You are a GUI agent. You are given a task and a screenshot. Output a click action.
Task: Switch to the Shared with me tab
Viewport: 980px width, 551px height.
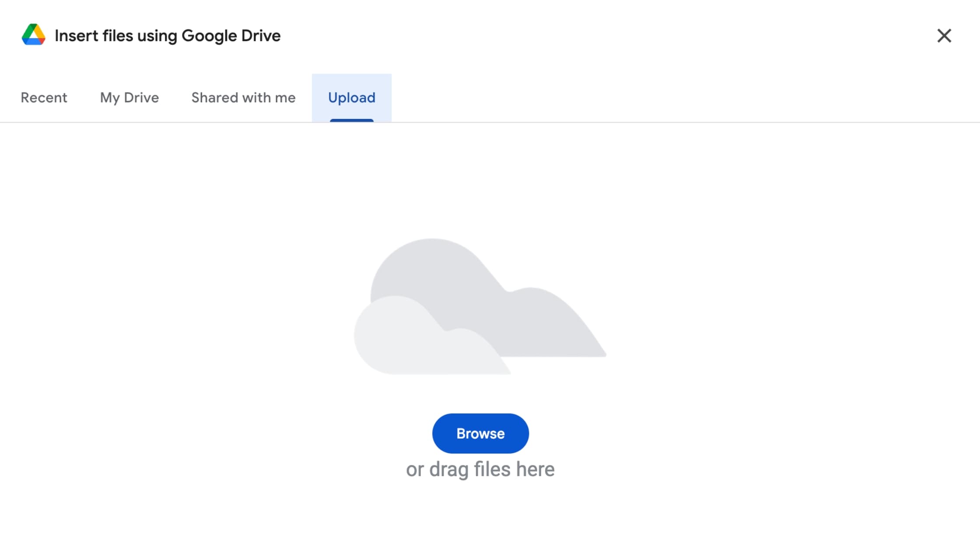pos(243,98)
